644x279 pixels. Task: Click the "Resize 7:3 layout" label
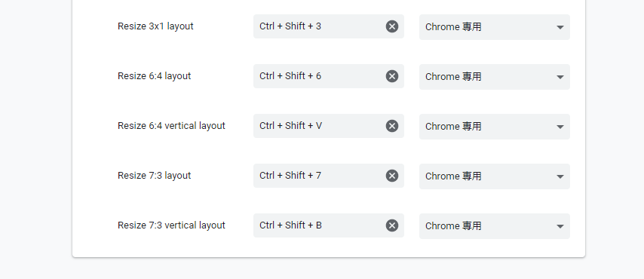pos(154,176)
